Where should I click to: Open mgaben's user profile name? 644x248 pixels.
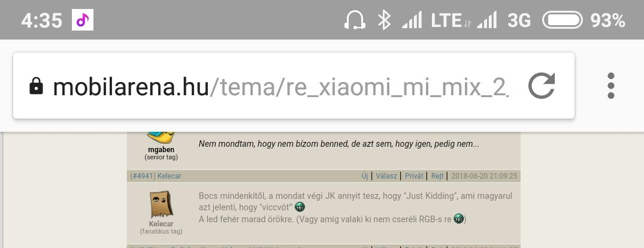(161, 150)
